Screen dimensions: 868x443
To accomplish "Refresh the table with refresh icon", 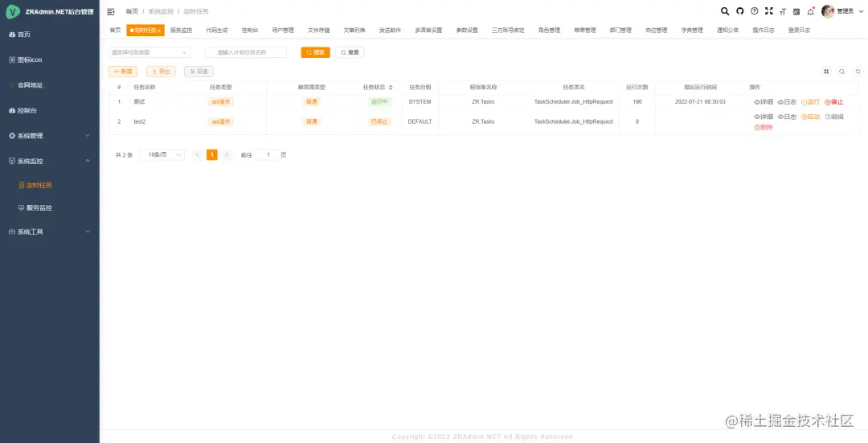I will [858, 72].
